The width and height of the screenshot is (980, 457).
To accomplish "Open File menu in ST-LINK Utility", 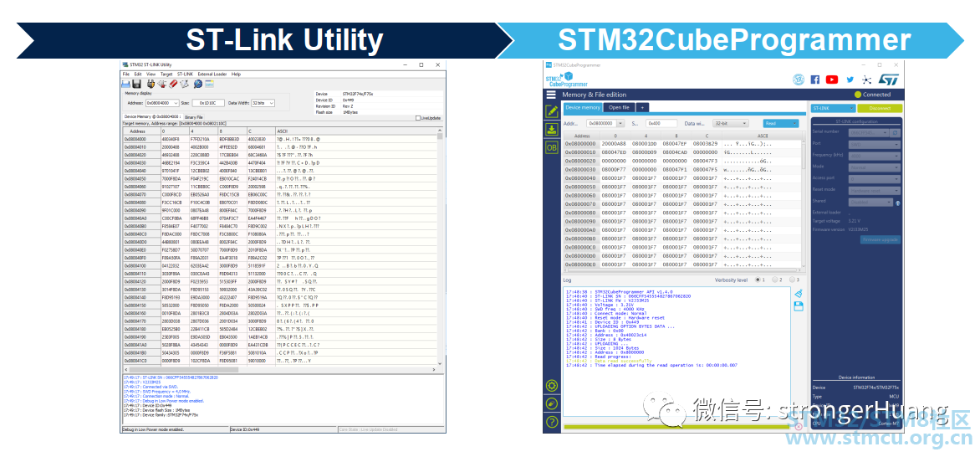I will [x=125, y=74].
